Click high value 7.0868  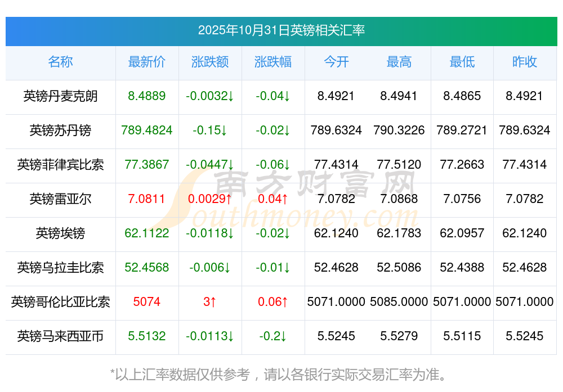pos(399,199)
